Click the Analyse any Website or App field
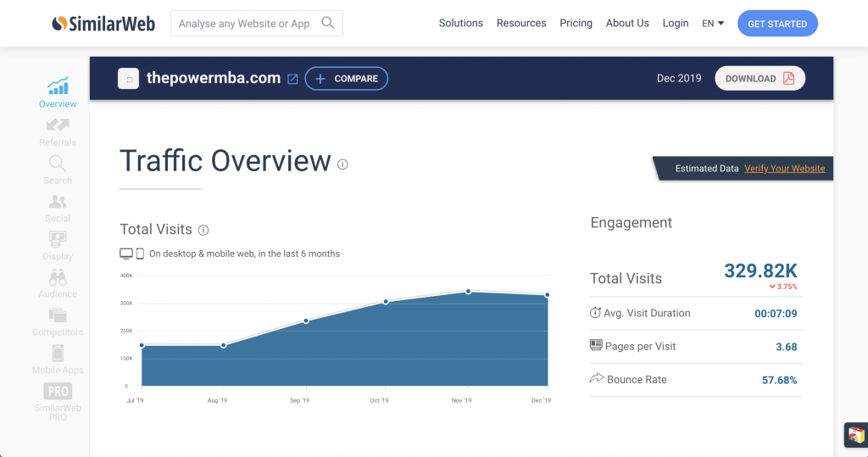 point(256,23)
